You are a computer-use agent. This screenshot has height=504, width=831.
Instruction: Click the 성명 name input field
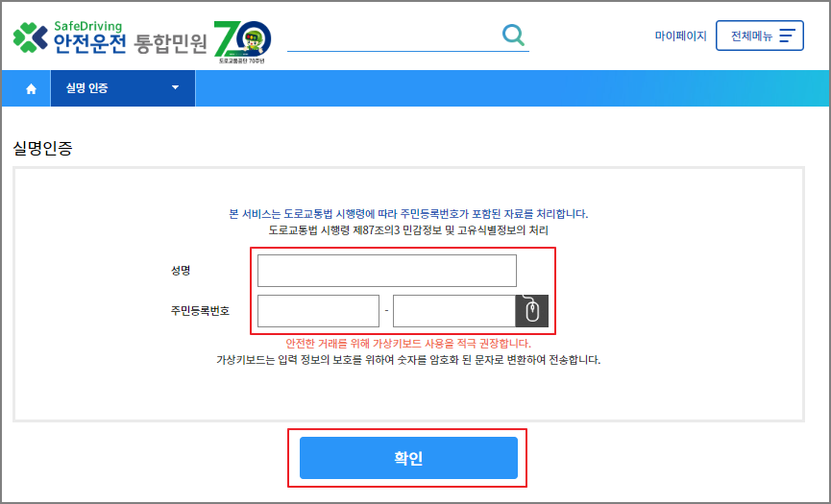coord(387,271)
